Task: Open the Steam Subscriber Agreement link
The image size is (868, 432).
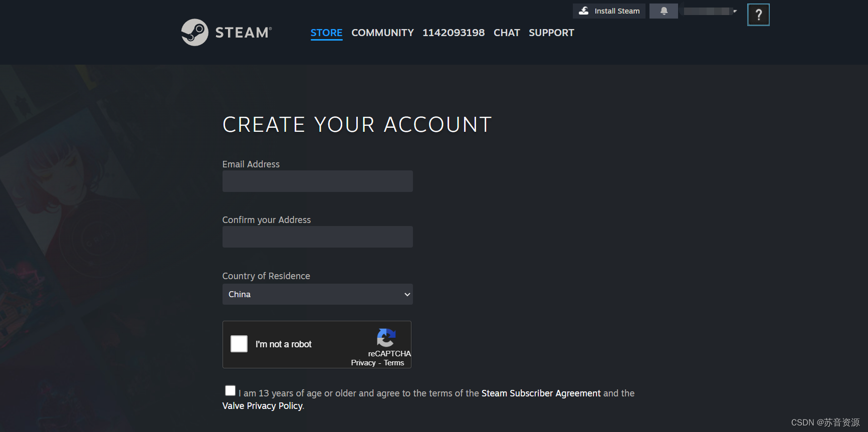Action: (x=541, y=393)
